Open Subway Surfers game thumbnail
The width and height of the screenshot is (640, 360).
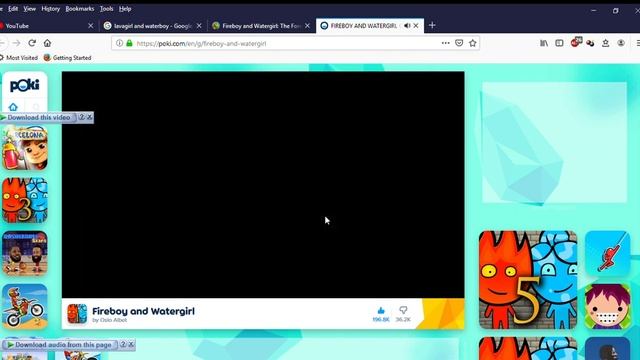coord(25,147)
